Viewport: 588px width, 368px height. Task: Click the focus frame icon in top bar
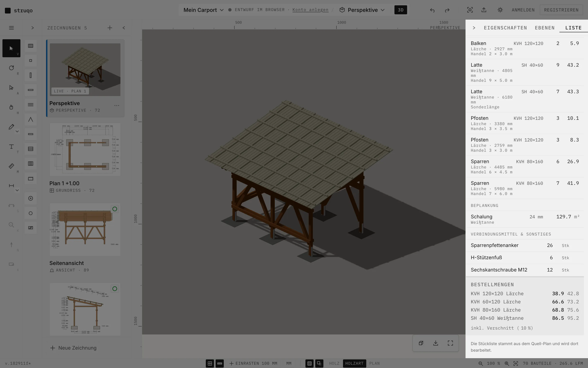pos(470,10)
